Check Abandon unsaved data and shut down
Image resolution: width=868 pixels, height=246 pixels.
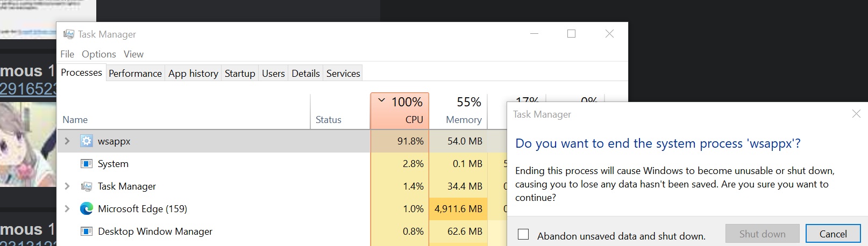coord(523,234)
